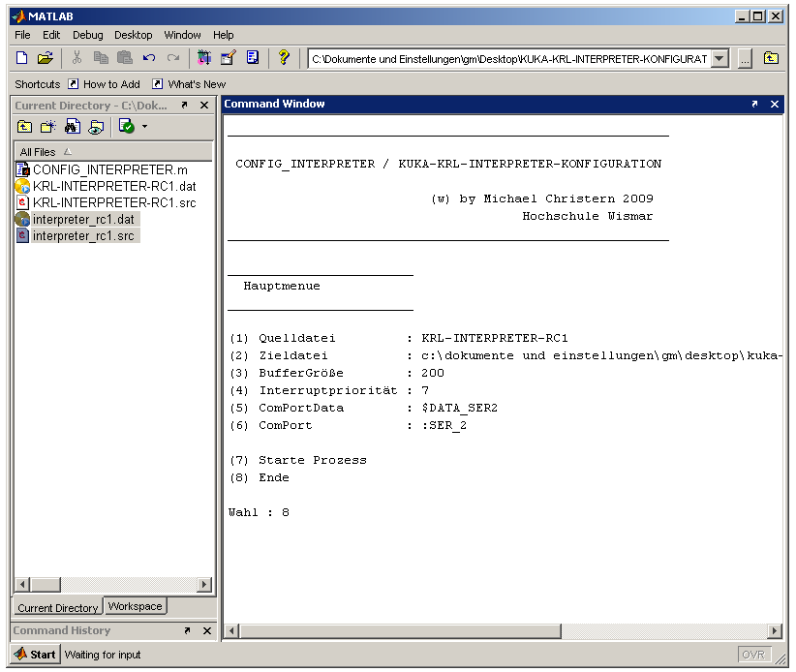
Task: Undock the Command History panel
Action: (187, 631)
